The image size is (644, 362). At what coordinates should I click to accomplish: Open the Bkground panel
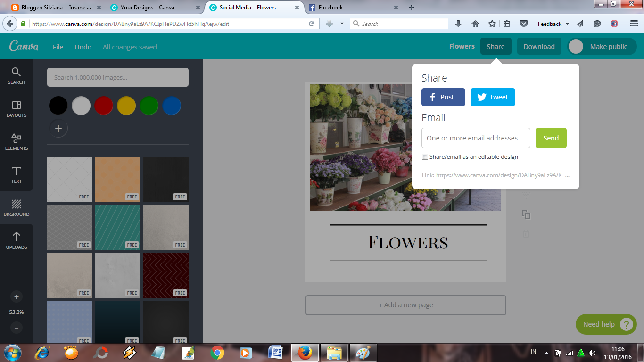point(16,208)
